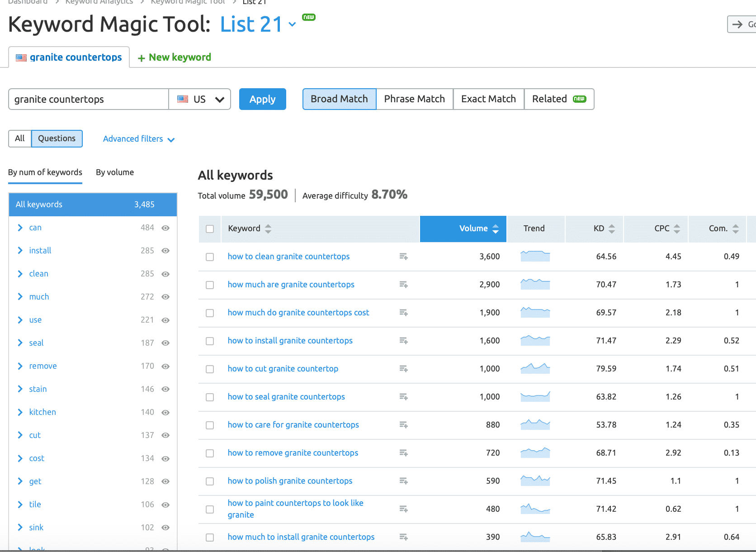The height and width of the screenshot is (552, 756).
Task: Sort by KD column arrows
Action: pyautogui.click(x=612, y=229)
